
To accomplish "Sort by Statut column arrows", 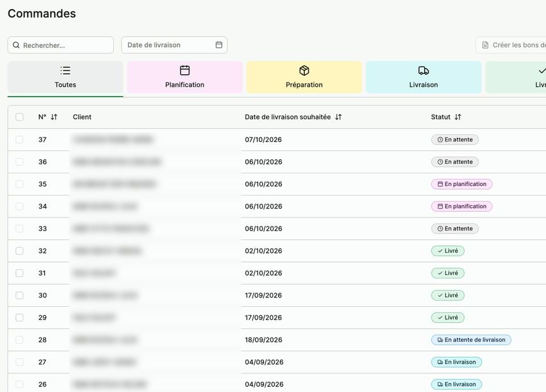I will coord(458,117).
